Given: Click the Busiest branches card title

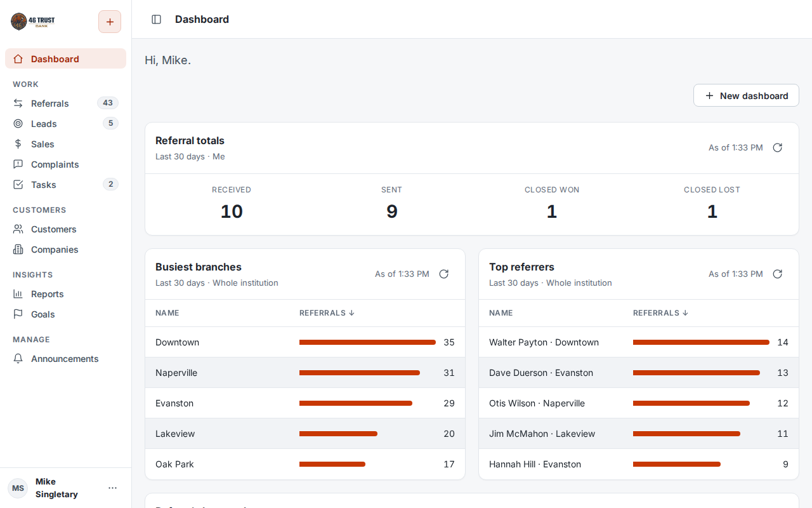Looking at the screenshot, I should click(199, 267).
